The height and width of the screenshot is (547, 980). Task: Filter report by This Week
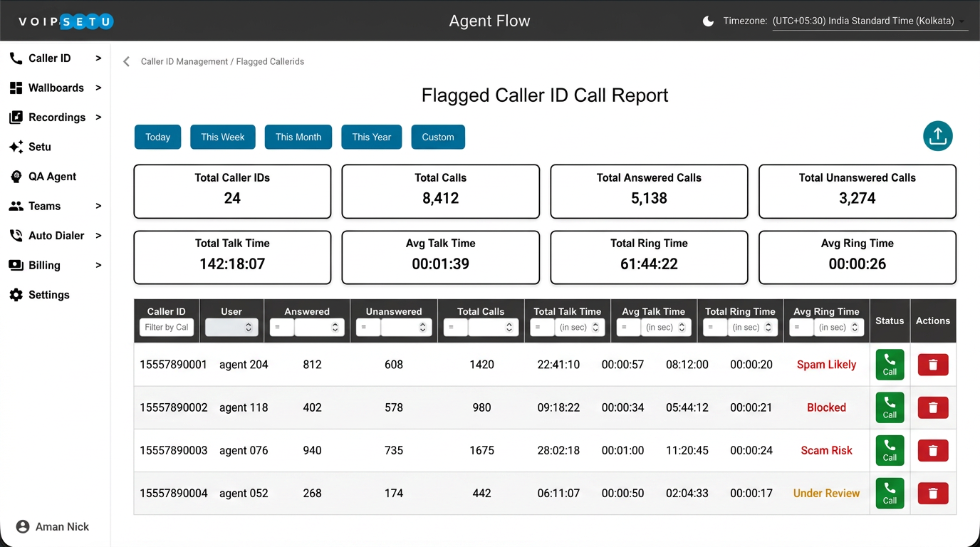[x=222, y=137]
